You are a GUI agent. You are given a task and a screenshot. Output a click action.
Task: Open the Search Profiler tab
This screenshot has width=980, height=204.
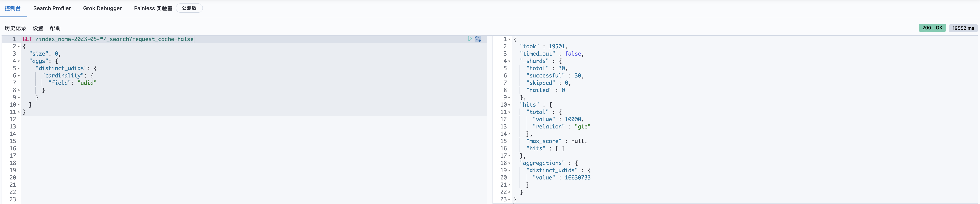[x=52, y=8]
